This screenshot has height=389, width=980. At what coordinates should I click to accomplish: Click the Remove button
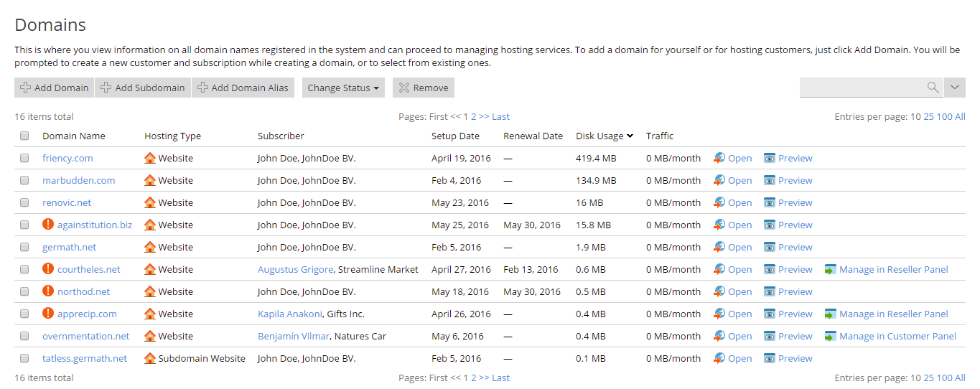[x=423, y=88]
